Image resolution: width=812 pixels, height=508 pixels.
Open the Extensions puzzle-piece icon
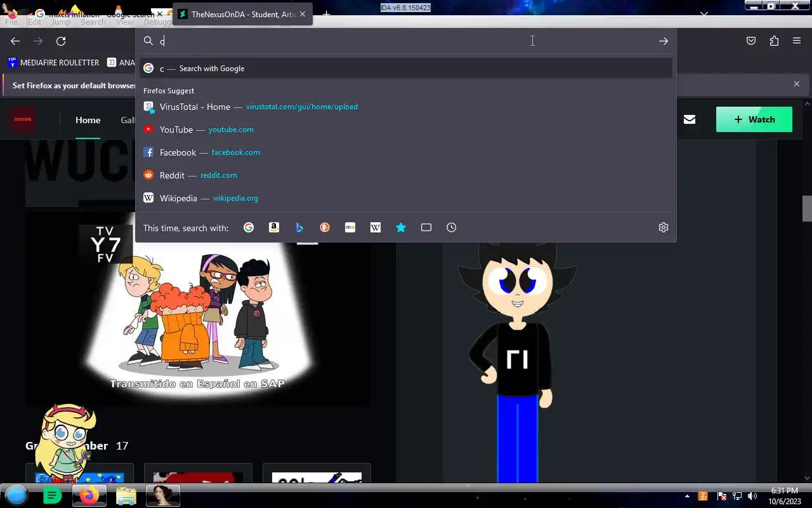tap(774, 41)
